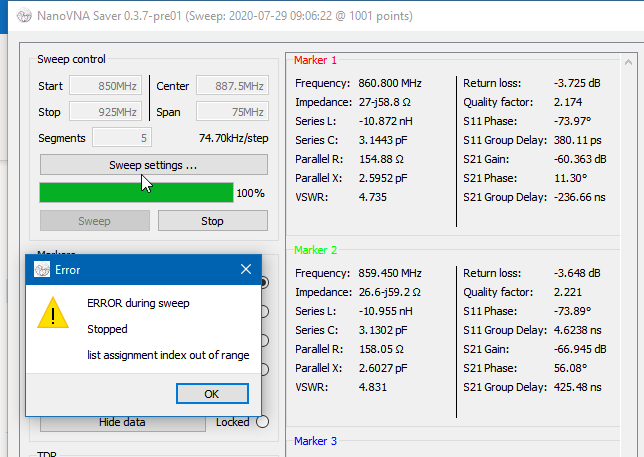Viewport: 644px width, 457px height.
Task: Click Marker 1 frequency 860.800 MHz
Action: click(390, 83)
